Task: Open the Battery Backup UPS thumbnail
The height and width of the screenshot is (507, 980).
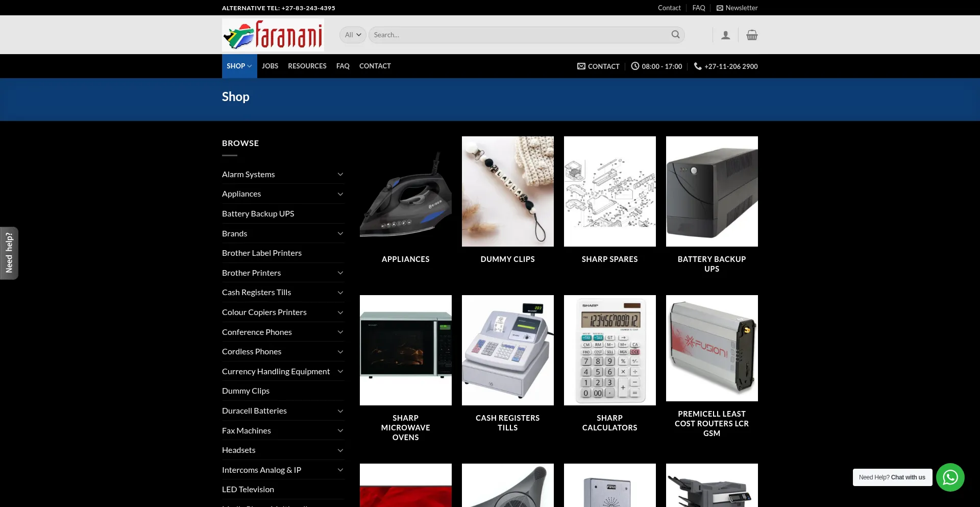Action: click(x=712, y=191)
